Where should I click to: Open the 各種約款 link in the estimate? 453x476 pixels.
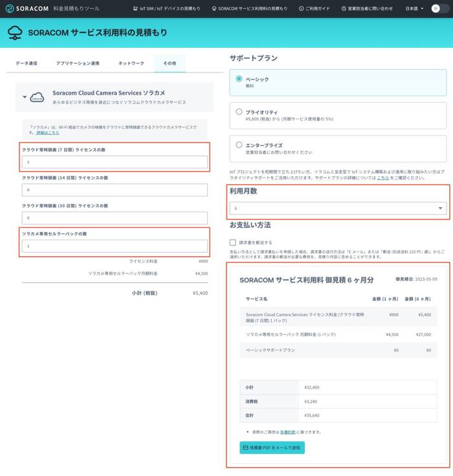click(x=287, y=432)
